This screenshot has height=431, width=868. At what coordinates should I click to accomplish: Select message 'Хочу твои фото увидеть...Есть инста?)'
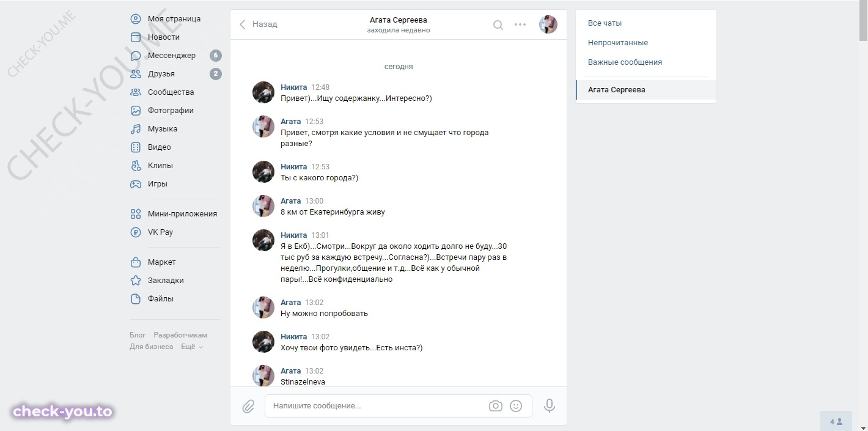(x=351, y=348)
